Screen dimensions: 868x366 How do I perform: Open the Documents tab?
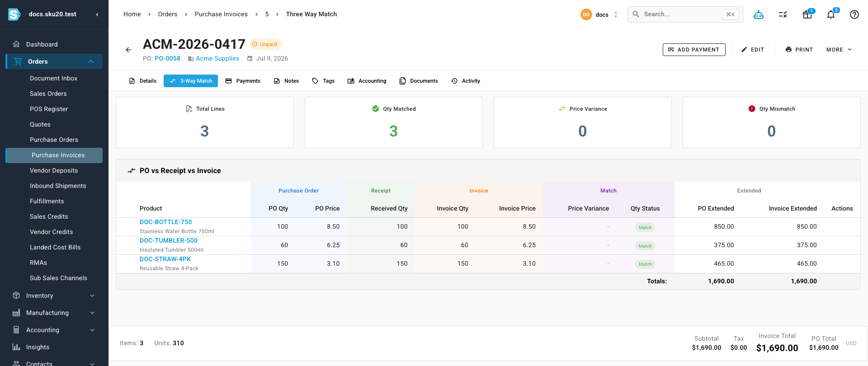click(x=419, y=81)
